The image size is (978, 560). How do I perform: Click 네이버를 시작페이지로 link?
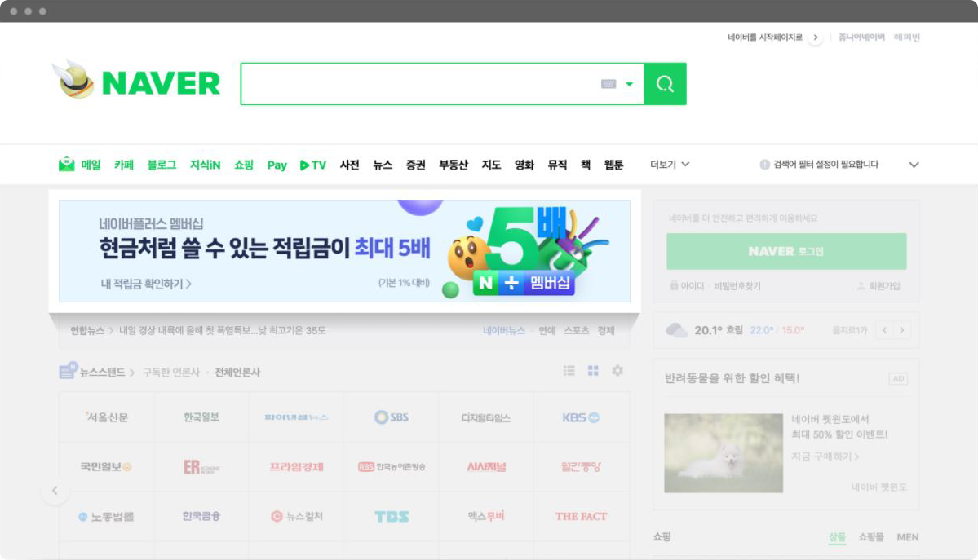(x=765, y=37)
